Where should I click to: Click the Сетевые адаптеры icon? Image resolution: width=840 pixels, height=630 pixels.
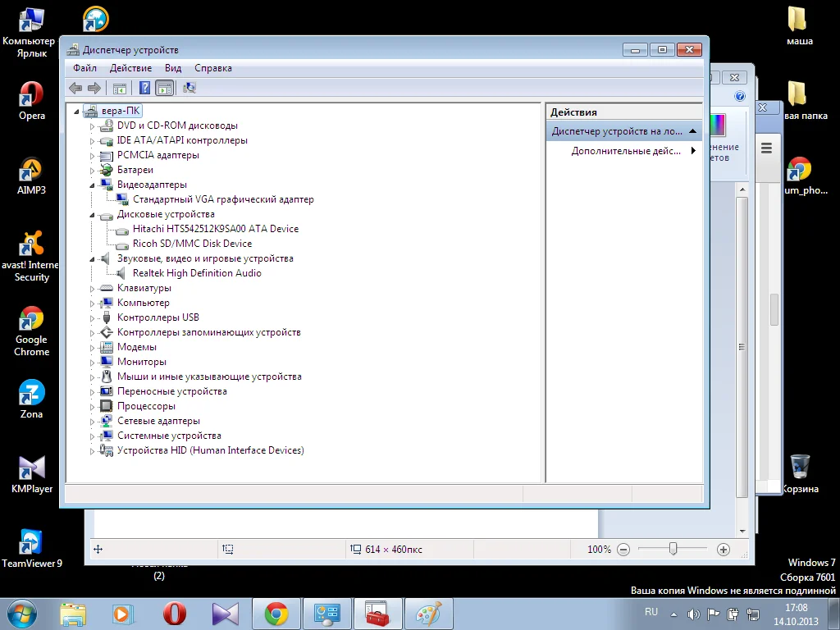107,421
